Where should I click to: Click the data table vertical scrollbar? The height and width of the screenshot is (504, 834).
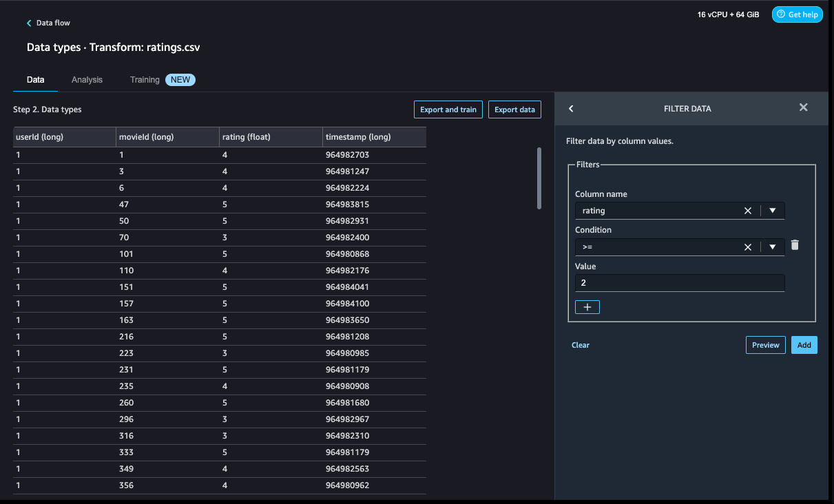pos(539,178)
